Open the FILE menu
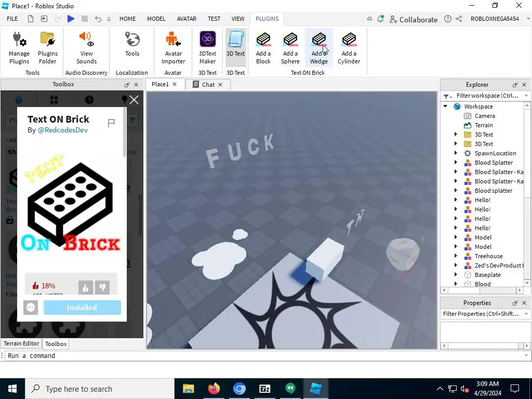The width and height of the screenshot is (532, 399). [x=12, y=19]
